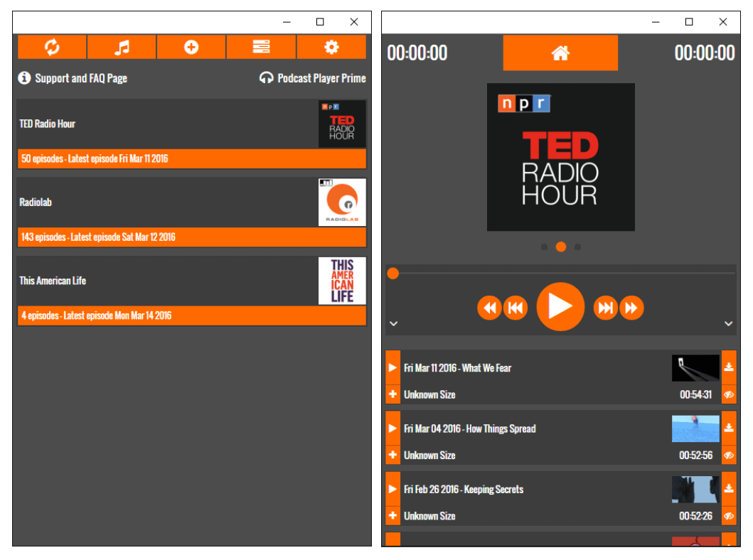The height and width of the screenshot is (560, 753).
Task: Minimize the podcast list window
Action: pos(287,22)
